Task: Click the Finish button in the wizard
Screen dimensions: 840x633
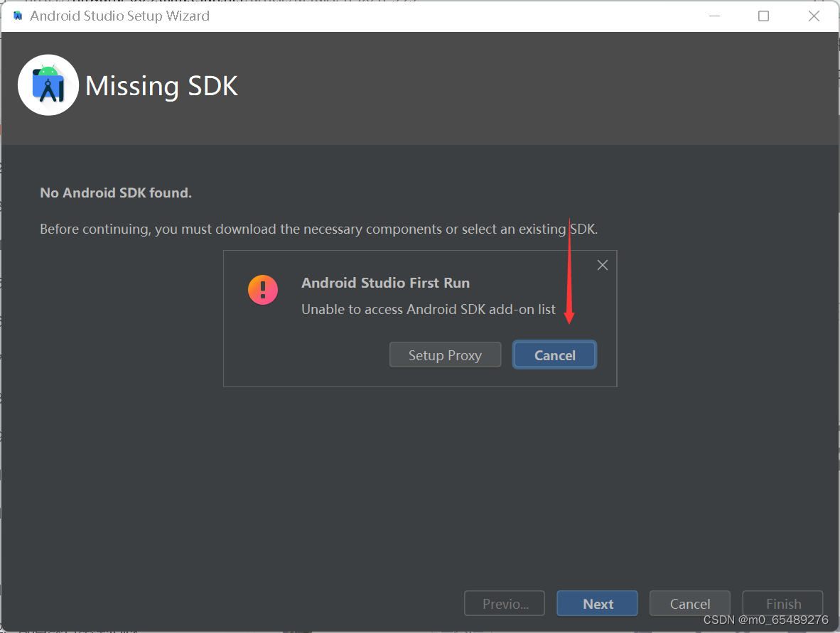Action: (782, 604)
